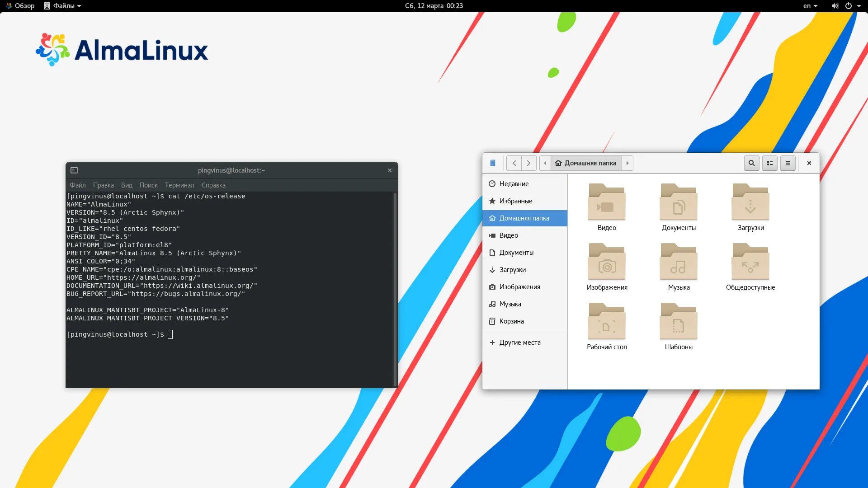Open the en keyboard layout dropdown
This screenshot has height=488, width=868.
810,6
